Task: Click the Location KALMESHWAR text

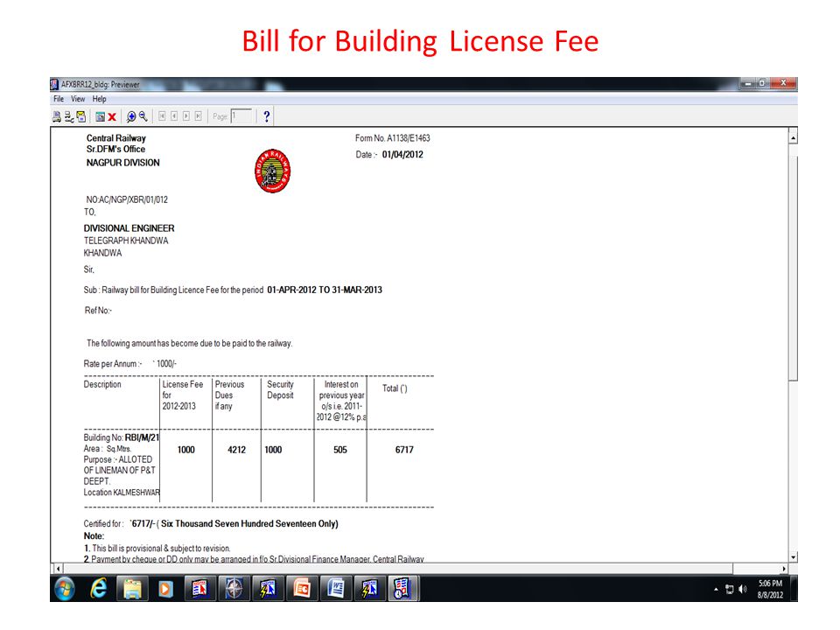Action: pos(122,493)
